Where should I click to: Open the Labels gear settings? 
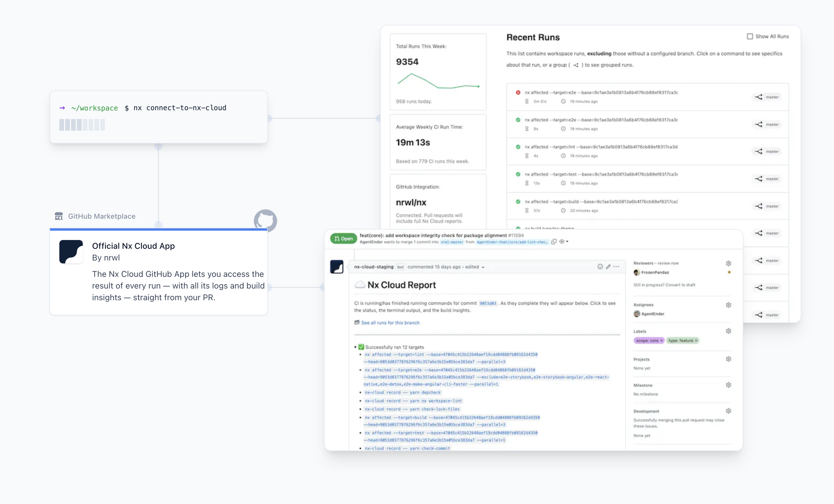click(x=728, y=331)
